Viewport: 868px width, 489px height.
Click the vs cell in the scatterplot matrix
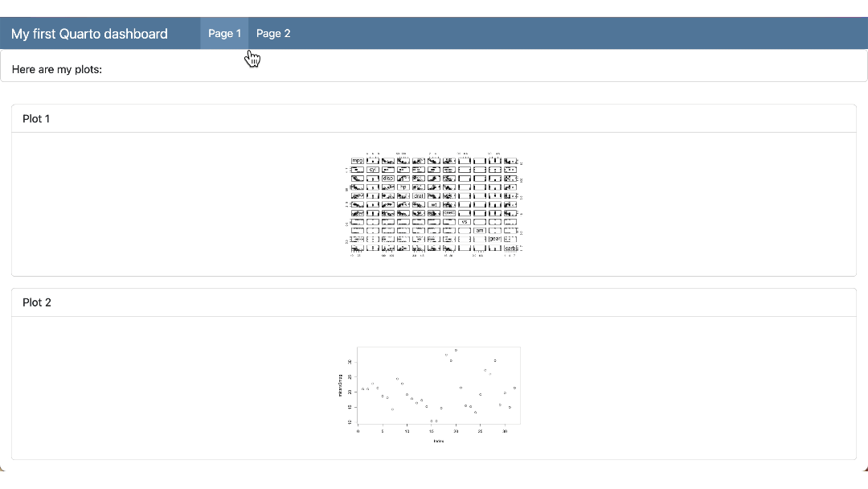pos(465,221)
